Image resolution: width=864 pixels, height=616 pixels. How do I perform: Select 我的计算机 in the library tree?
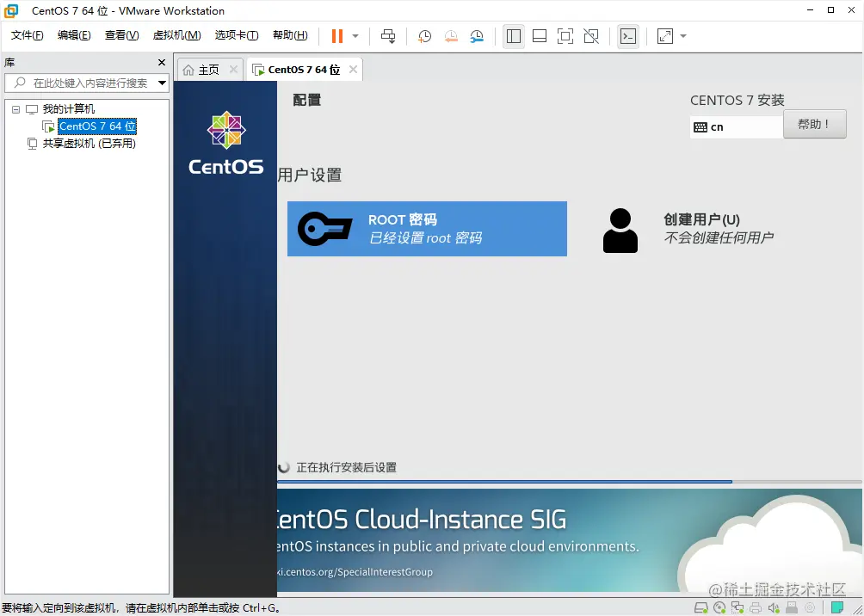coord(69,109)
